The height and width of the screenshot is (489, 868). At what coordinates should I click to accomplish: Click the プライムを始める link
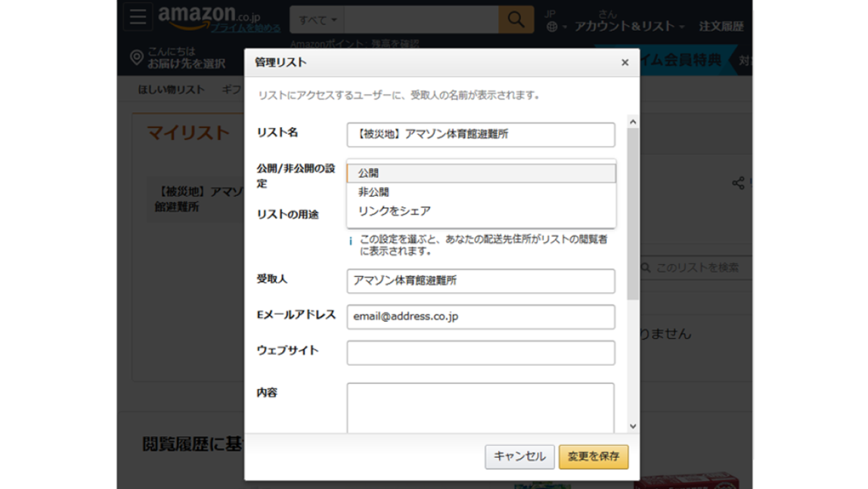click(x=245, y=28)
